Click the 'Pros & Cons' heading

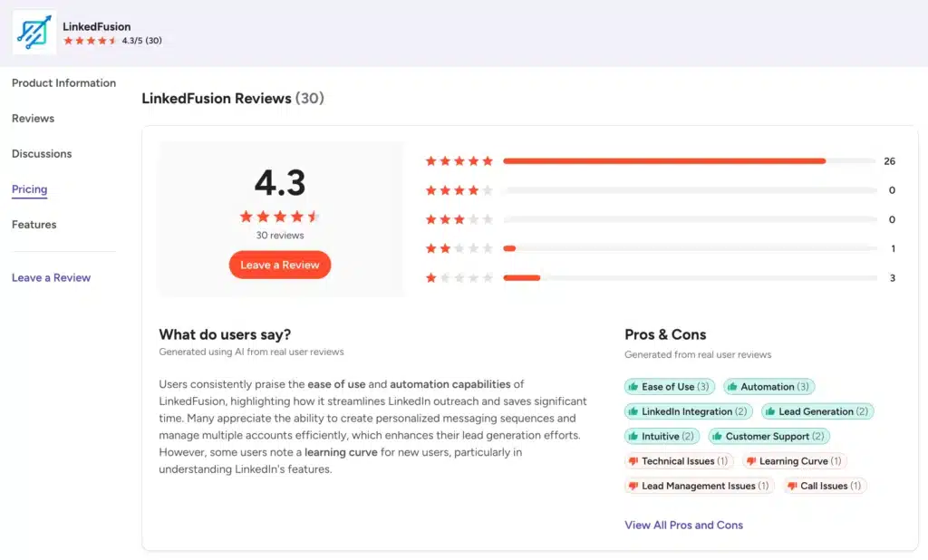(x=665, y=334)
